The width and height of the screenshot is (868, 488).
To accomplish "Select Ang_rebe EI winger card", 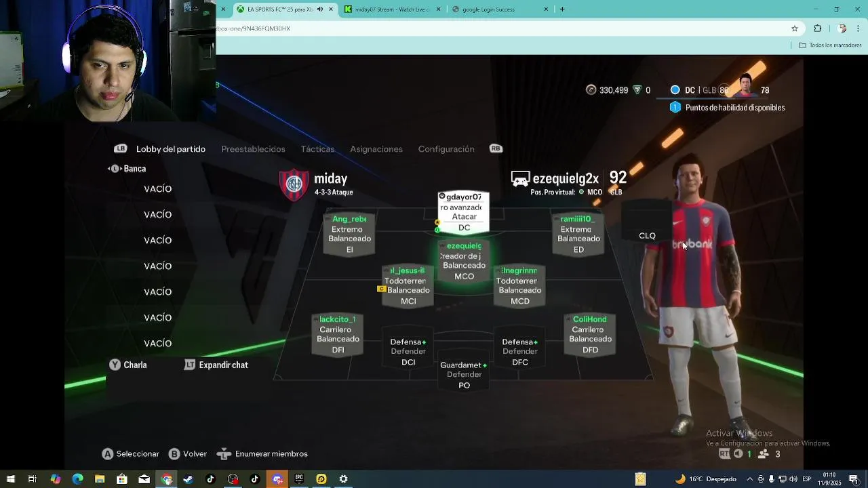I will [x=349, y=234].
